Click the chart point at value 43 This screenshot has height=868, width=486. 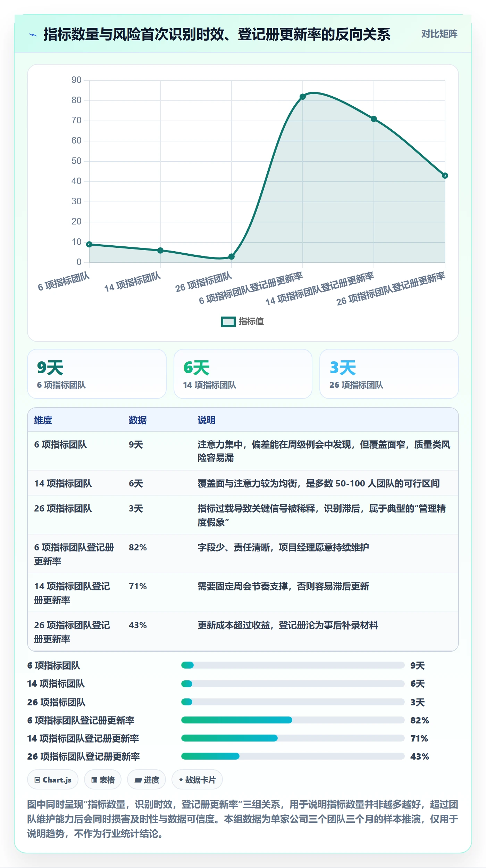(x=445, y=175)
